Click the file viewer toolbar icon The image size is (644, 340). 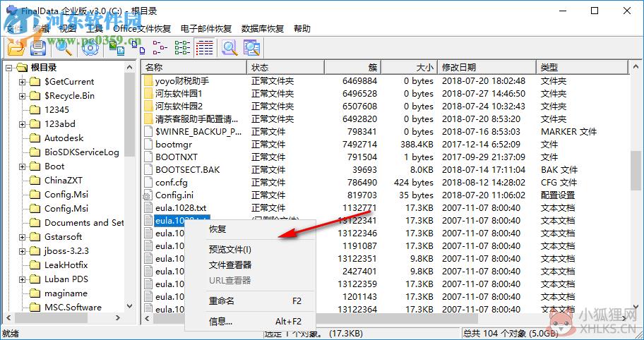click(252, 48)
